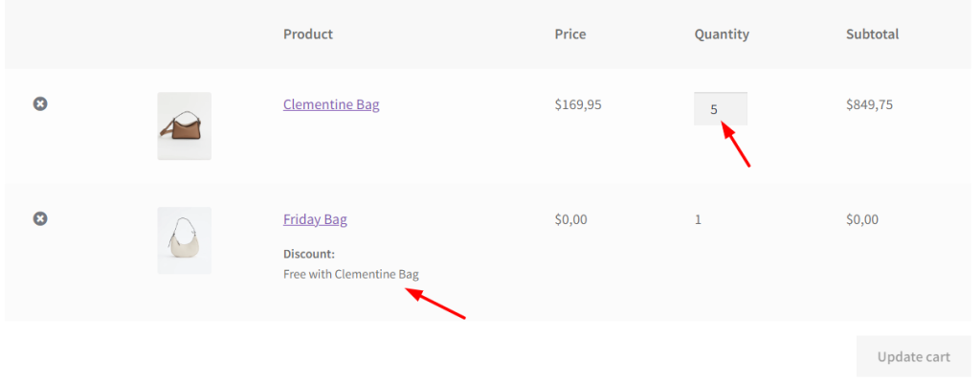Click the $849,75 subtotal amount
Viewport: 980px width, 385px height.
(x=869, y=104)
